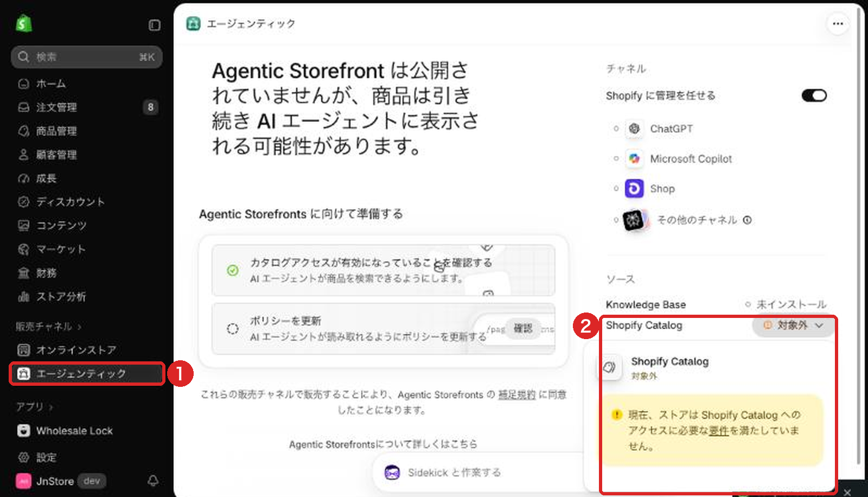Toggle the catalog access completed check
Image resolution: width=868 pixels, height=497 pixels.
point(232,270)
